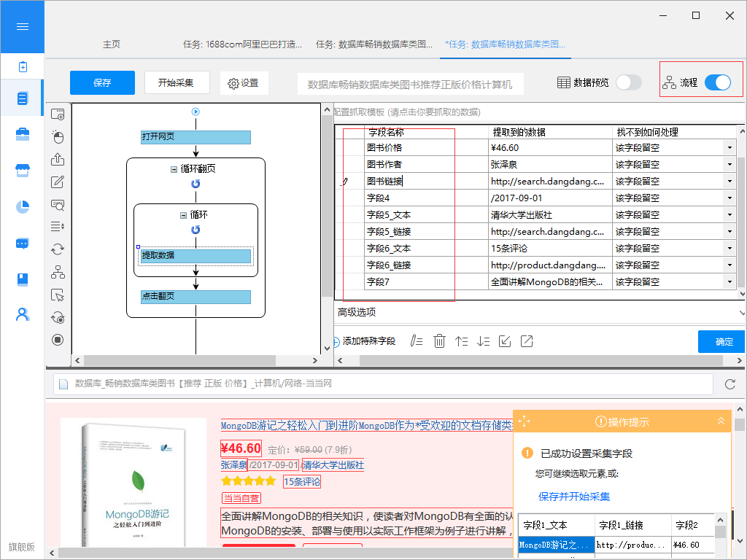Select the open-webpage step tool icon

(x=58, y=114)
